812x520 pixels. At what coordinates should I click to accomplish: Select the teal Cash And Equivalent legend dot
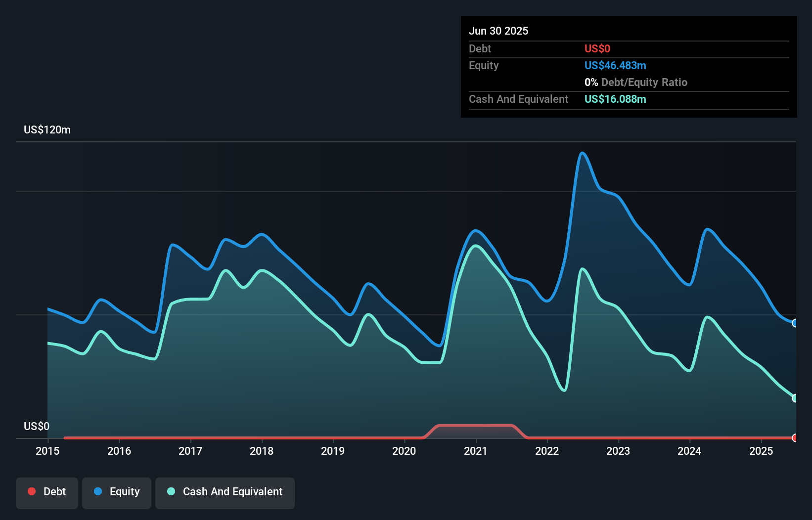[171, 491]
